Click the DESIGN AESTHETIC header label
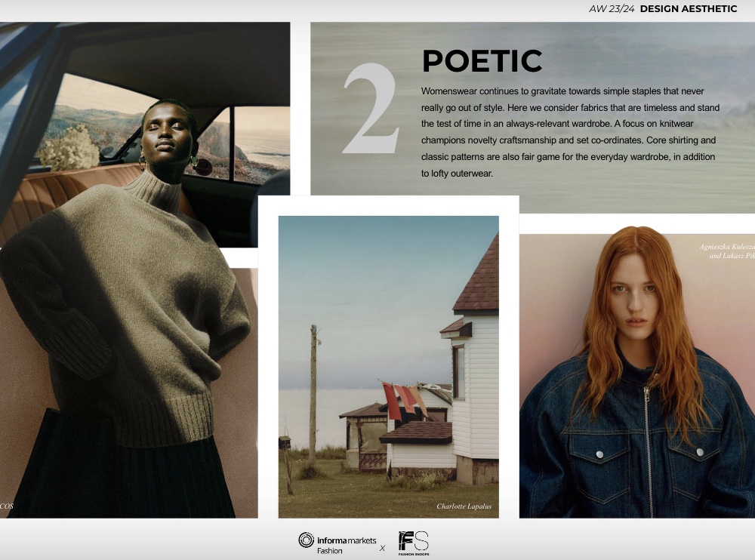The image size is (755, 560). coord(688,9)
